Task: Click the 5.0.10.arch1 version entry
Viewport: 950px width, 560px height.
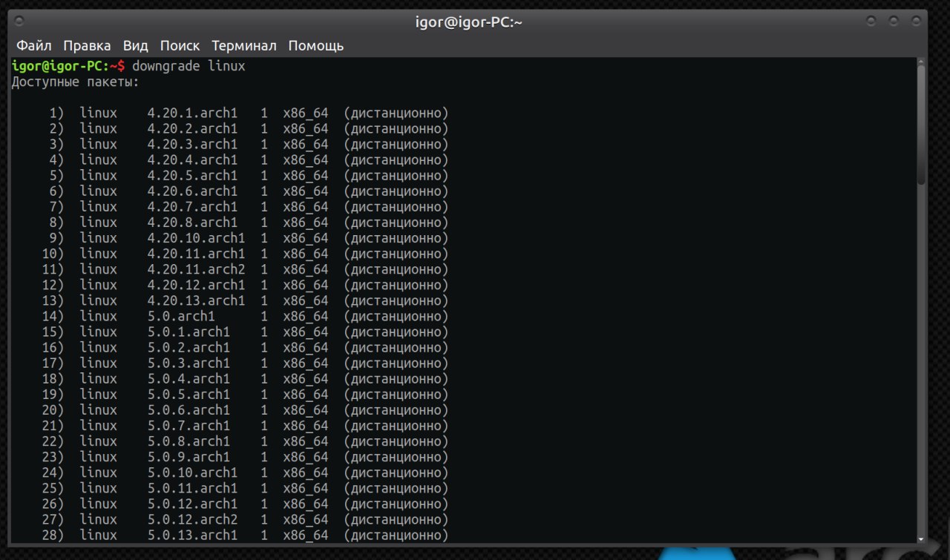Action: pyautogui.click(x=192, y=472)
